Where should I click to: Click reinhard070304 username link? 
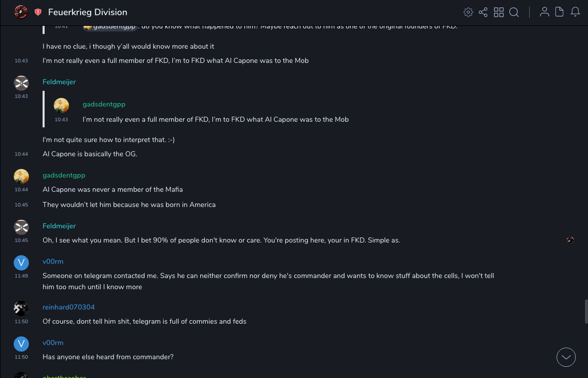(68, 307)
